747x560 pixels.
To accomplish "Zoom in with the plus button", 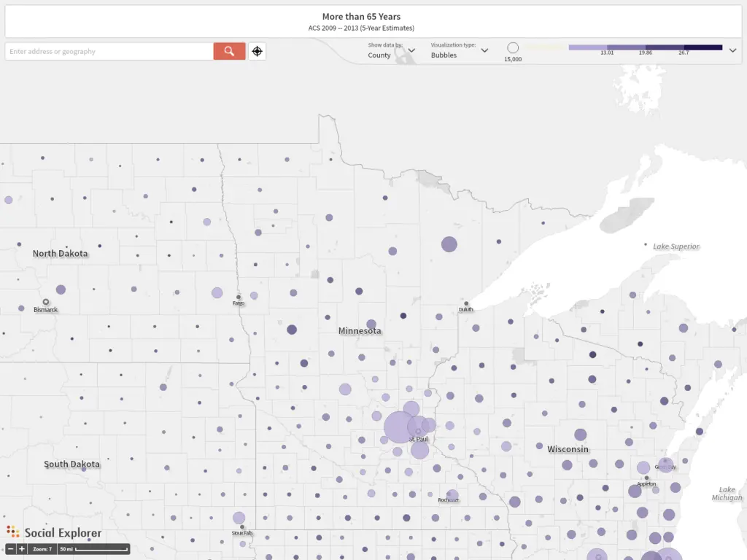I will point(22,549).
